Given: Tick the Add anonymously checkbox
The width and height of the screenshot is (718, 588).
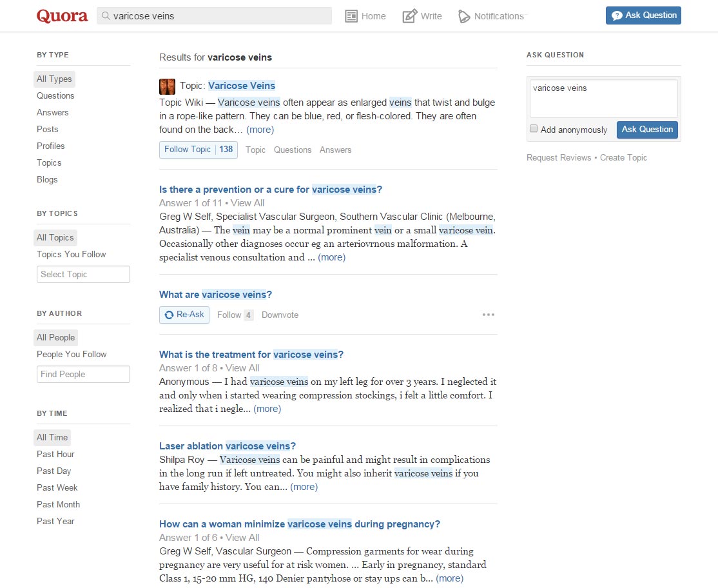Looking at the screenshot, I should [534, 129].
